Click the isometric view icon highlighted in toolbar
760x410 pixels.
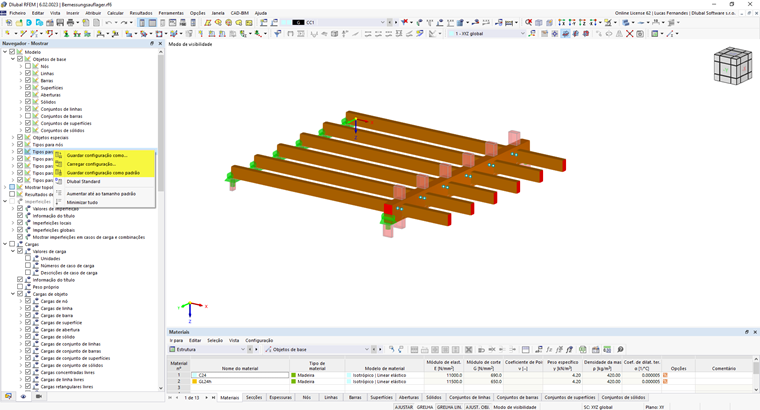[565, 33]
